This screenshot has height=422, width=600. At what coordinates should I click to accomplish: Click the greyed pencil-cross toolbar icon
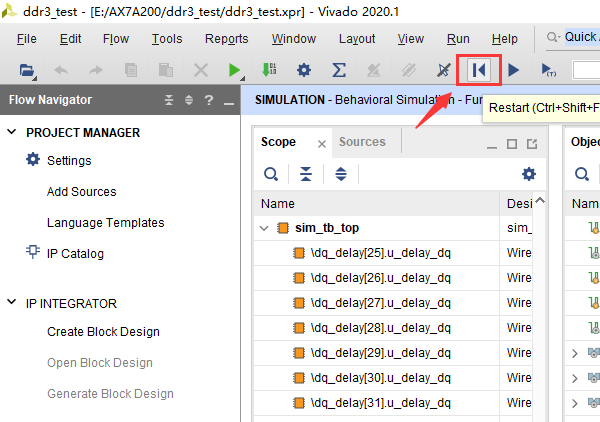click(x=373, y=70)
